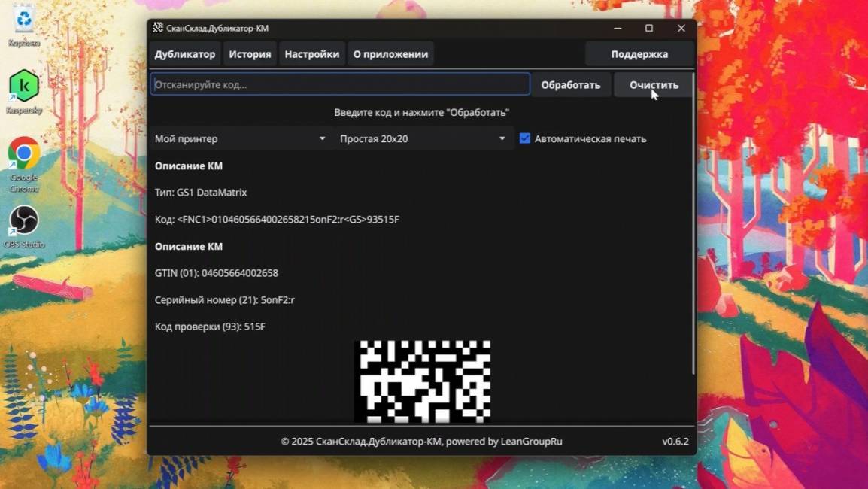Minimize the СканСклад window

(x=618, y=28)
